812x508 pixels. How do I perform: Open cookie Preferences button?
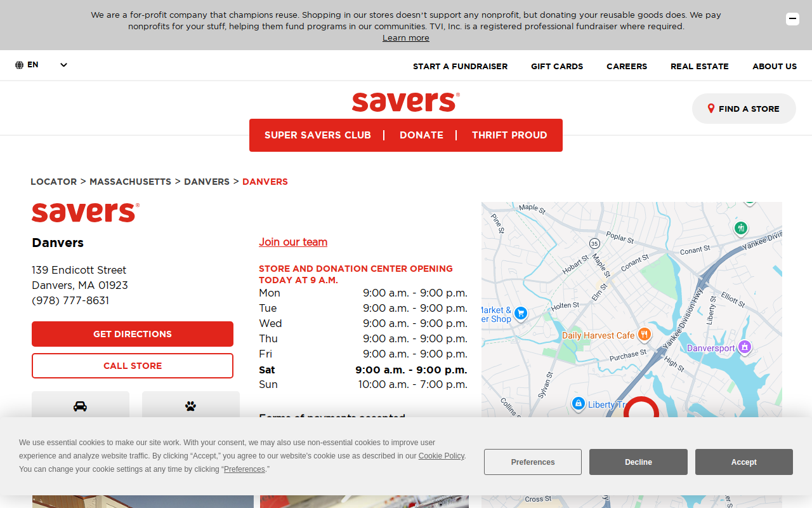[533, 462]
